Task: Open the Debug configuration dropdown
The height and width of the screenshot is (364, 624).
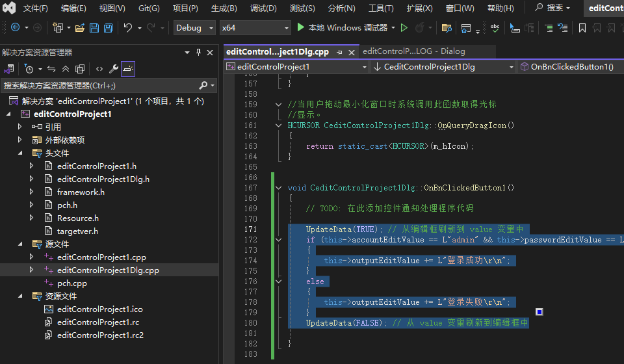Action: click(194, 28)
